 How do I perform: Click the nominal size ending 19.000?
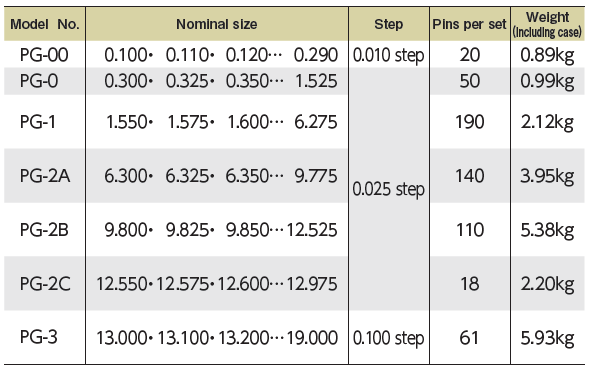(217, 337)
